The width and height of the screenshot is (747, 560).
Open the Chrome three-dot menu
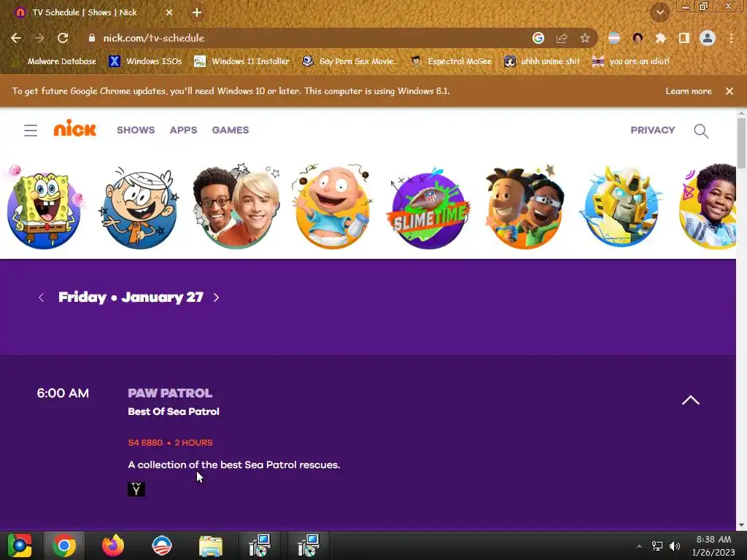point(731,38)
